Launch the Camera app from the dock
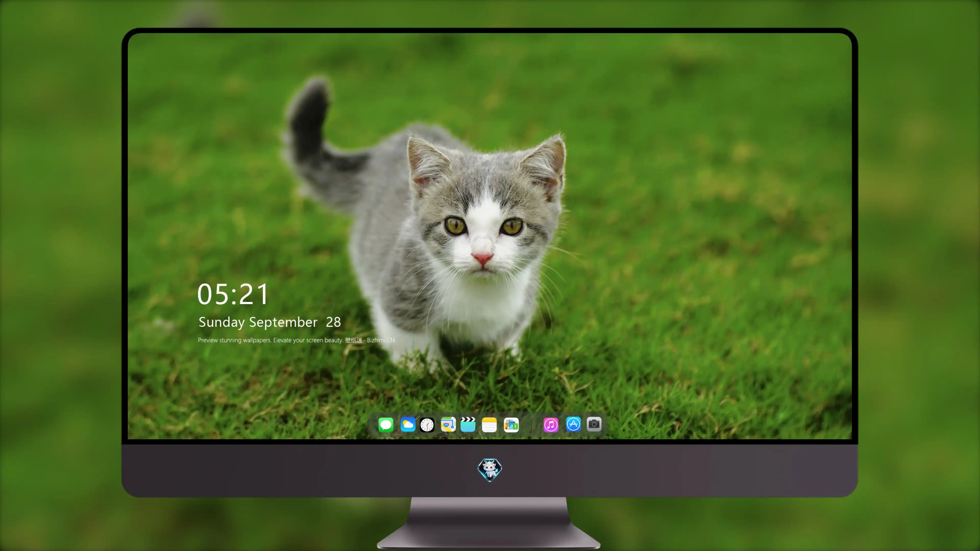This screenshot has width=980, height=551. [x=594, y=424]
